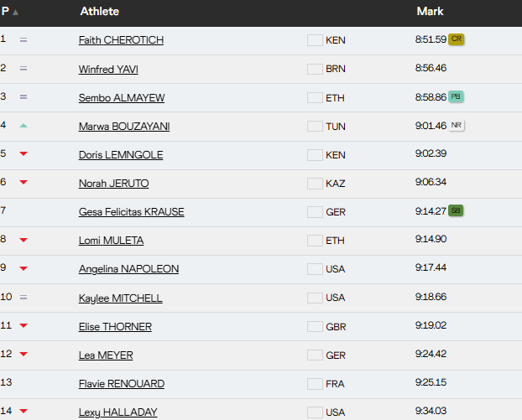Viewport: 522px width, 420px height.
Task: Click the SB badge next to 9:14.27
Action: coord(456,210)
